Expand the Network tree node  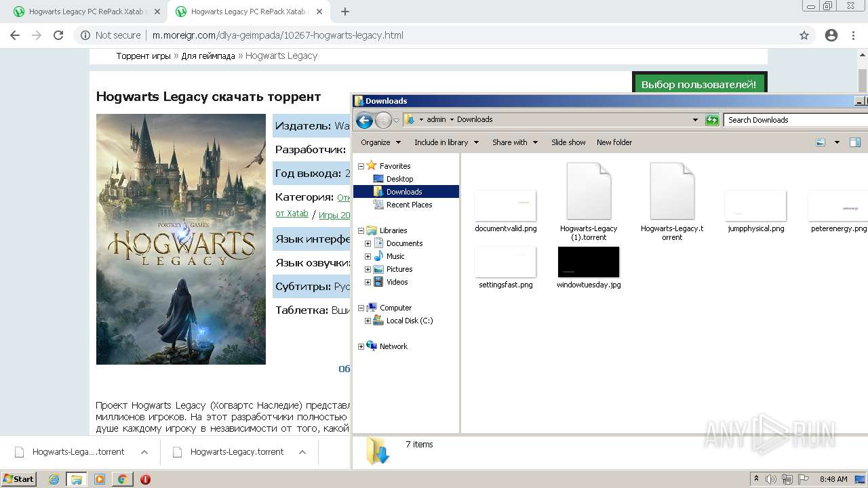click(361, 346)
